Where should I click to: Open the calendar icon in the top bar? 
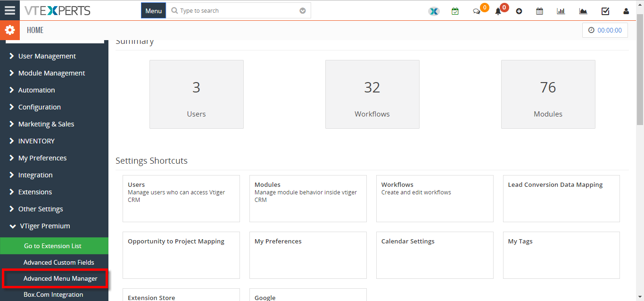point(539,11)
